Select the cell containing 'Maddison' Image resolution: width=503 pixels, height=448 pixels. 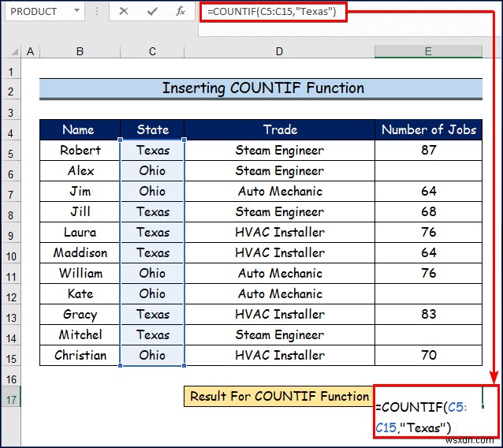click(80, 253)
